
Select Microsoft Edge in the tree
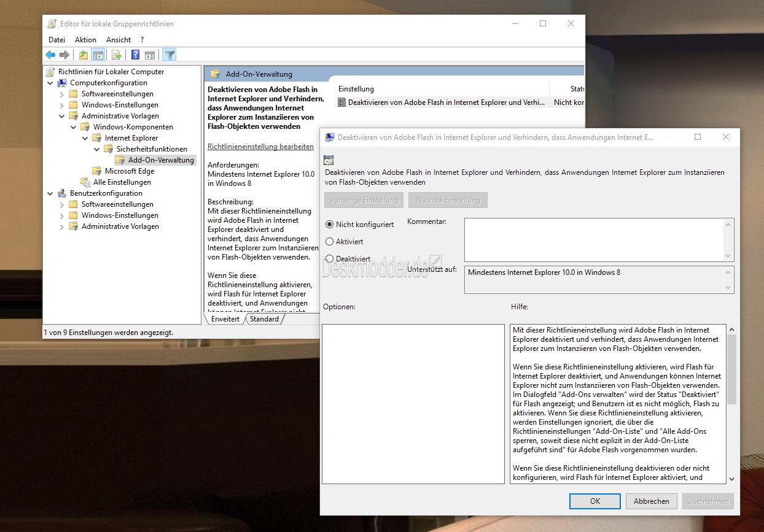[x=130, y=171]
